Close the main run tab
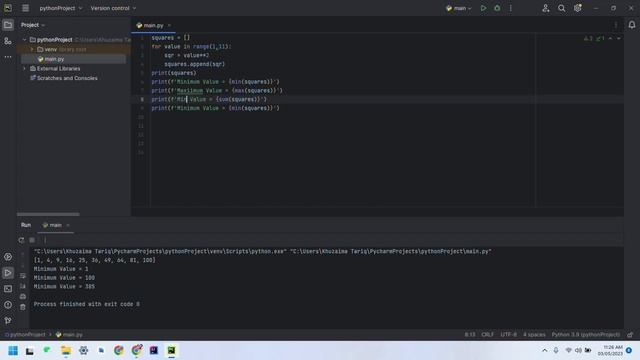 (68, 225)
